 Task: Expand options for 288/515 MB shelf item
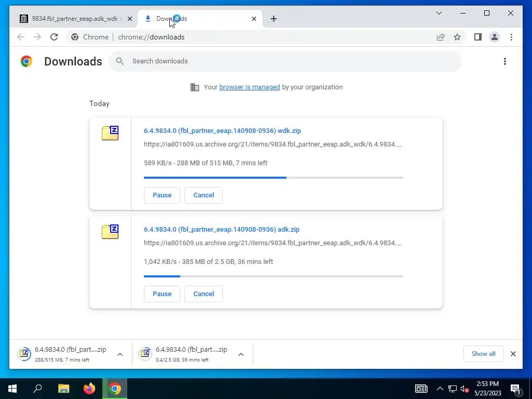coord(120,354)
